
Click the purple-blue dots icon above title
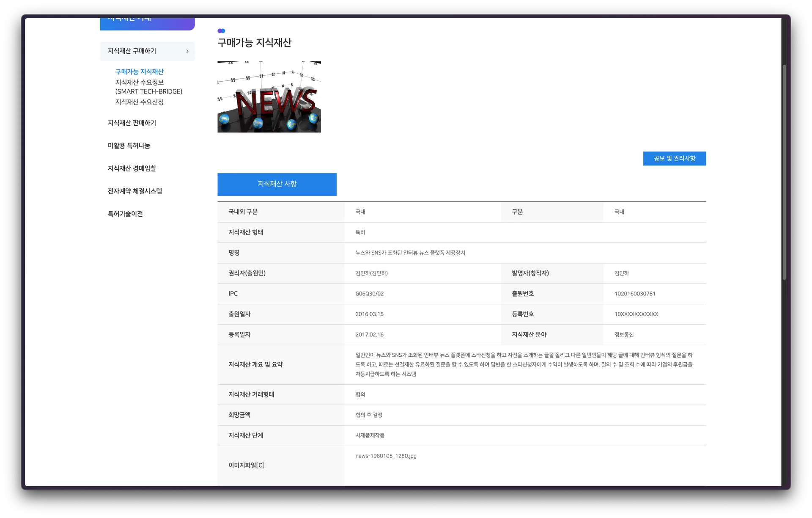click(x=221, y=31)
